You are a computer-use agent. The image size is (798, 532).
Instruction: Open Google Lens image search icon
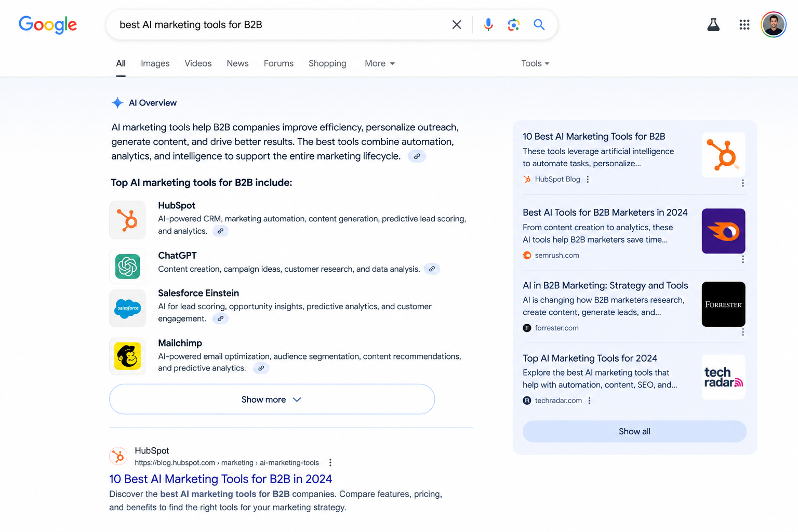click(514, 24)
